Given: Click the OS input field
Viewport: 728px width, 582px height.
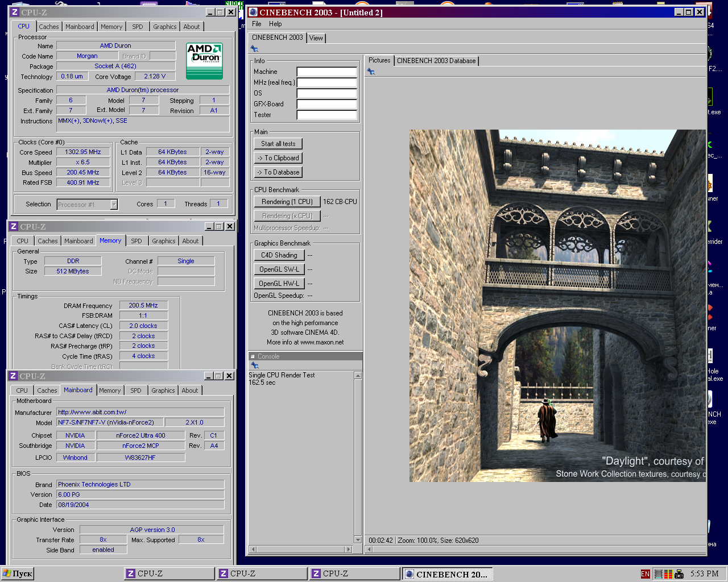Looking at the screenshot, I should pyautogui.click(x=327, y=93).
